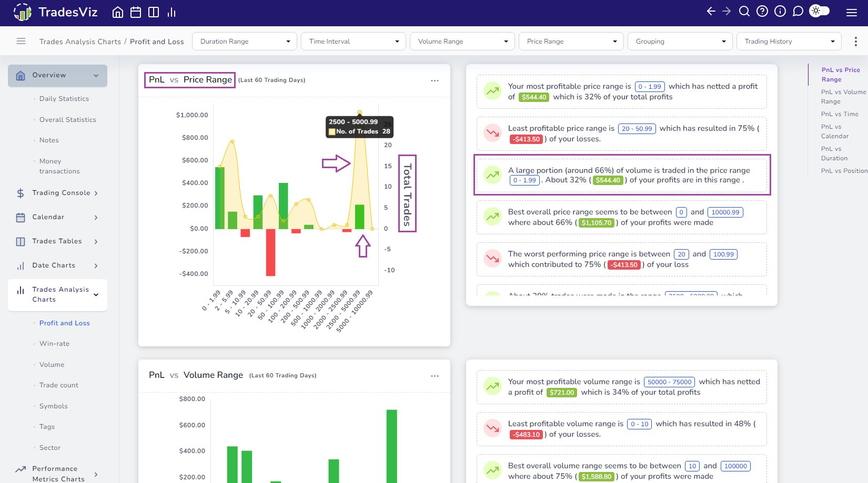
Task: Toggle the light/dark theme switch
Action: 820,11
